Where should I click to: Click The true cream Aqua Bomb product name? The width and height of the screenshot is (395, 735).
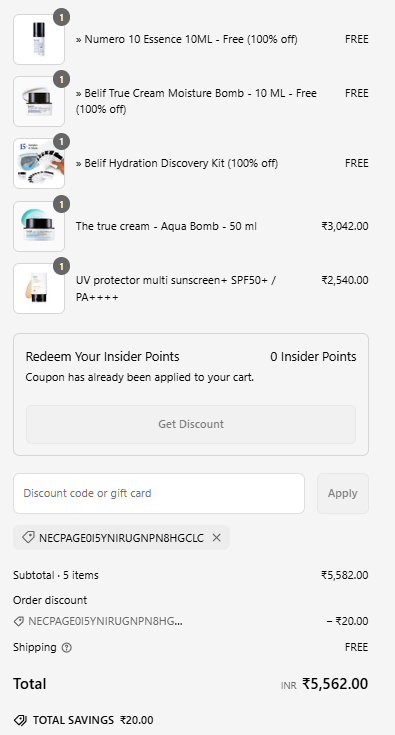[x=166, y=226]
